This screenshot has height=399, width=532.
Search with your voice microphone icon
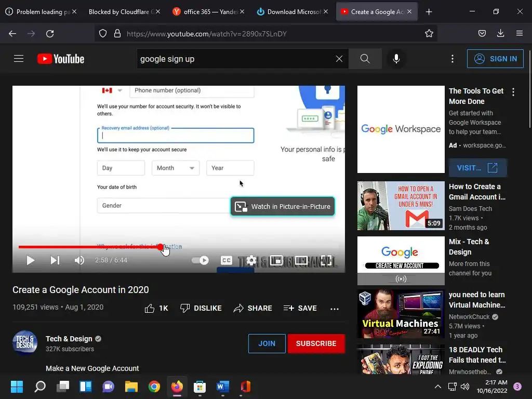tap(396, 59)
